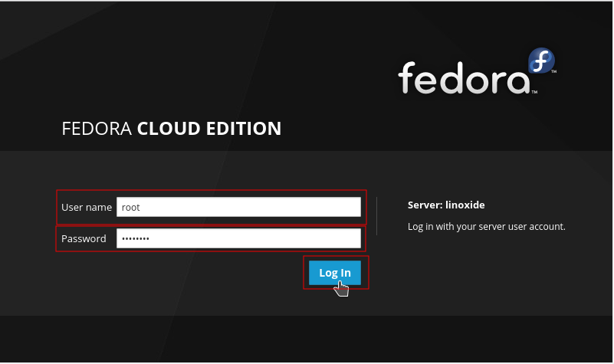Screen dimensions: 614x364
Task: Click the "root" text in the User name field
Action: [130, 207]
